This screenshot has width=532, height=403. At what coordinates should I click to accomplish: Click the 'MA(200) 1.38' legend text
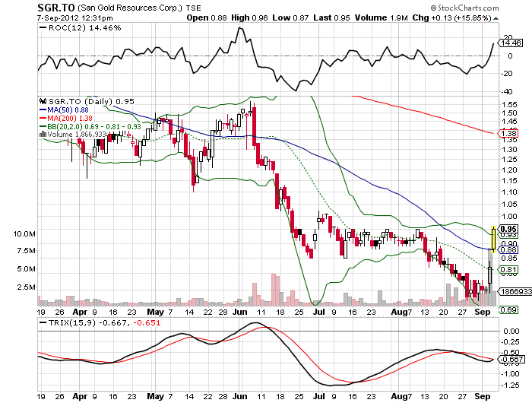coord(70,118)
